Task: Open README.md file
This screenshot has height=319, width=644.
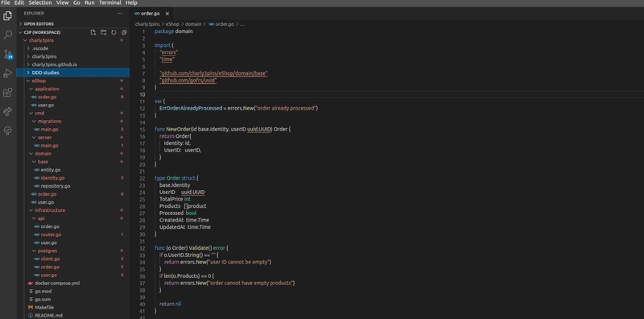Action: coord(72,315)
